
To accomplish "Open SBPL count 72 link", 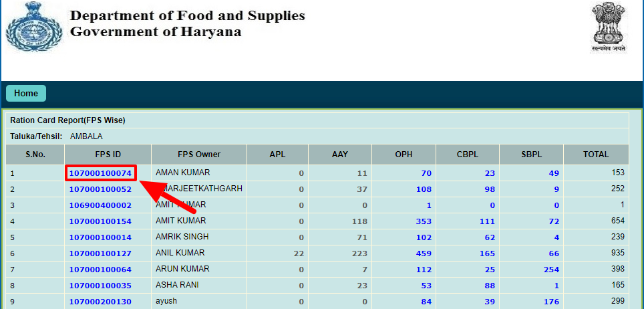I will (x=554, y=222).
